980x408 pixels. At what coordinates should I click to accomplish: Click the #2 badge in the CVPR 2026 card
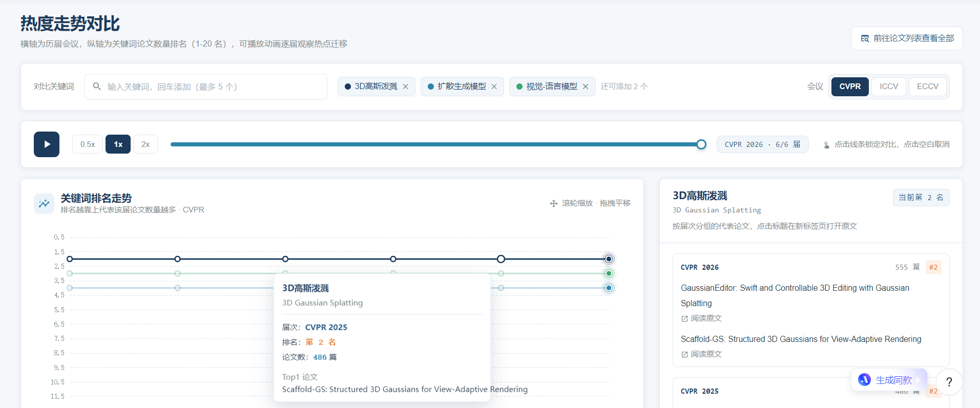click(x=933, y=267)
